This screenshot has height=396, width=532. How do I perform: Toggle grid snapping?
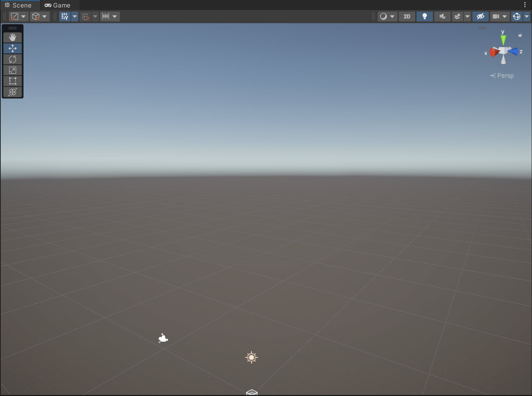(x=85, y=16)
